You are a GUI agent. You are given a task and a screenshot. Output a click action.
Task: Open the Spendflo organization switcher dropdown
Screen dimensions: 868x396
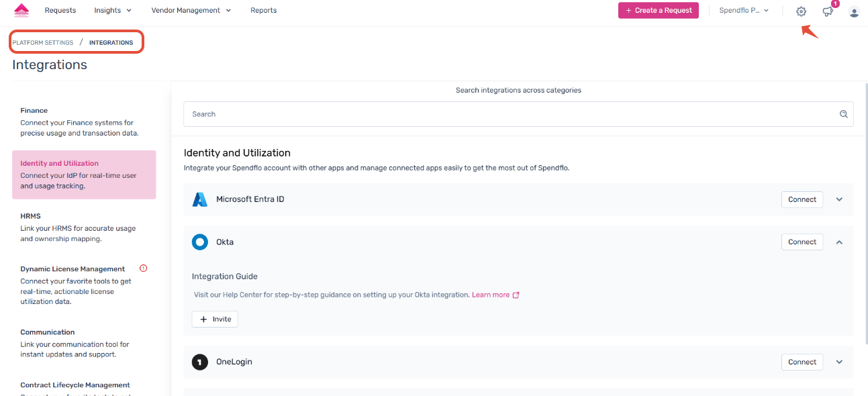click(x=744, y=10)
